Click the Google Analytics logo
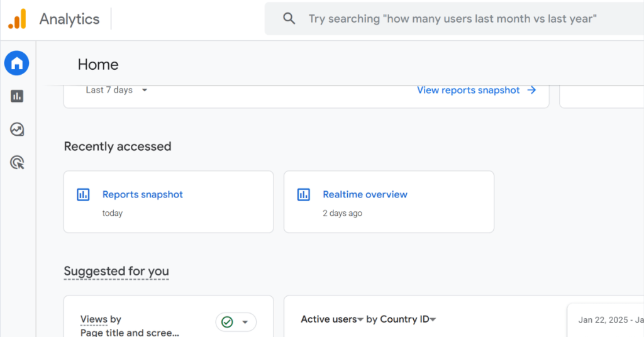 point(17,19)
